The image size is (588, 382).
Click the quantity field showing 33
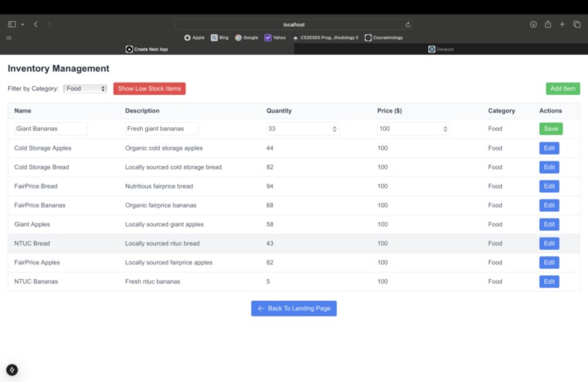[303, 129]
